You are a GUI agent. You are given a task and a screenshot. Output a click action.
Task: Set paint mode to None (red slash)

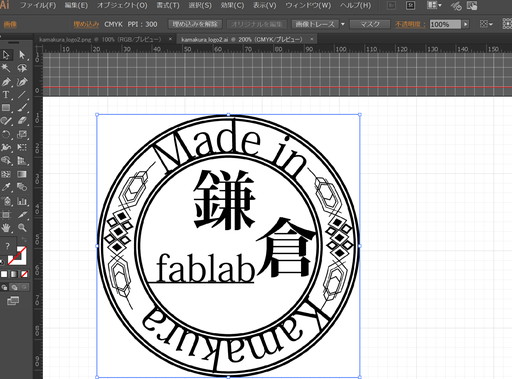click(x=24, y=274)
